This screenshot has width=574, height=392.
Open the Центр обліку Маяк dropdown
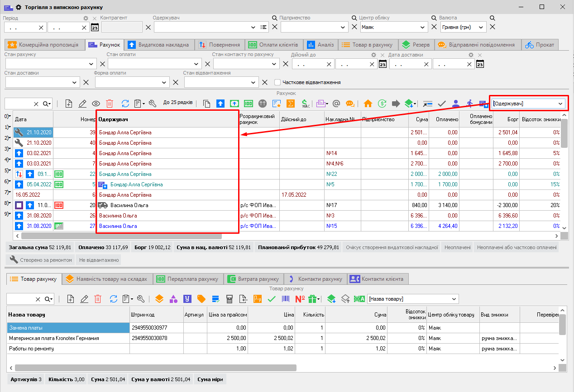(x=423, y=27)
